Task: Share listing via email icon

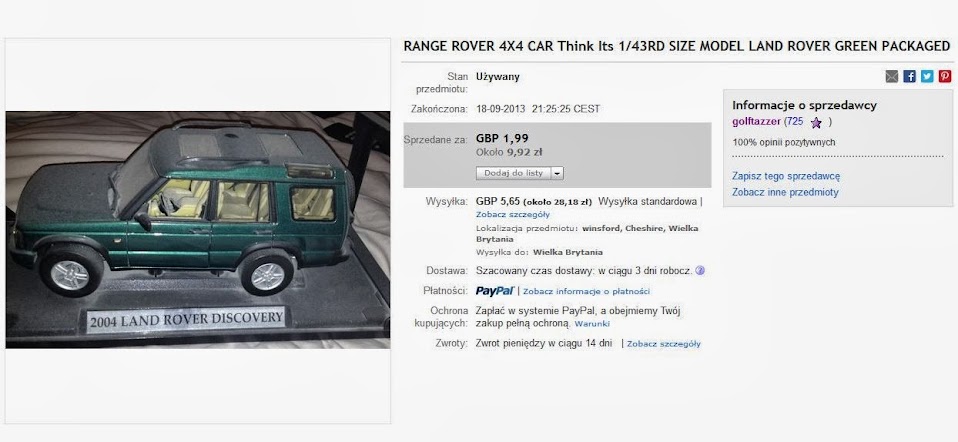Action: click(x=892, y=76)
